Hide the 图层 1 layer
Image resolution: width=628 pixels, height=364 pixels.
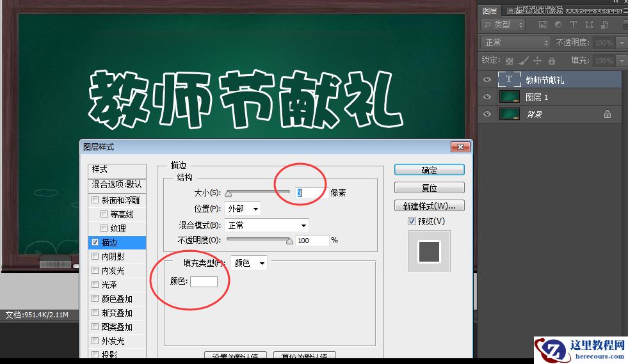point(487,97)
